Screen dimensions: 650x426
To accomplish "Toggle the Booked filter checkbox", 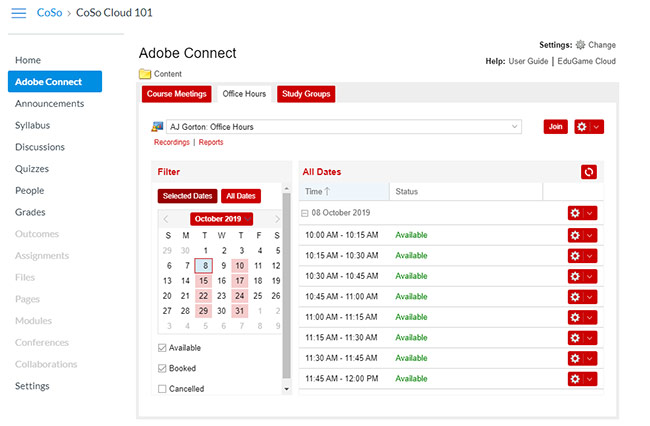I will coord(162,368).
